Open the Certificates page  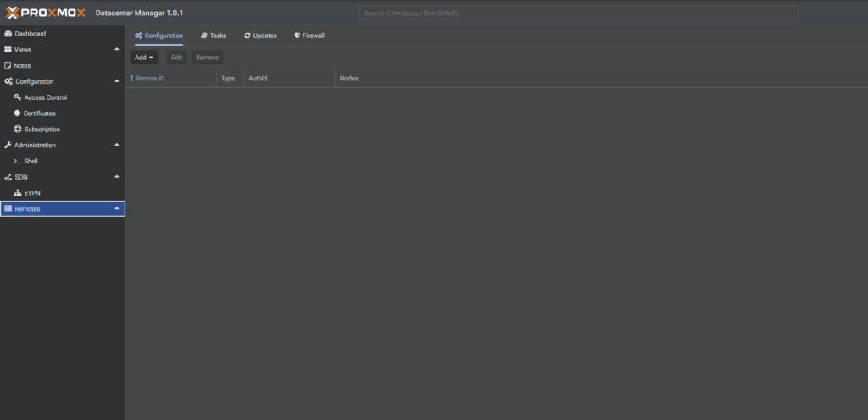(x=63, y=113)
